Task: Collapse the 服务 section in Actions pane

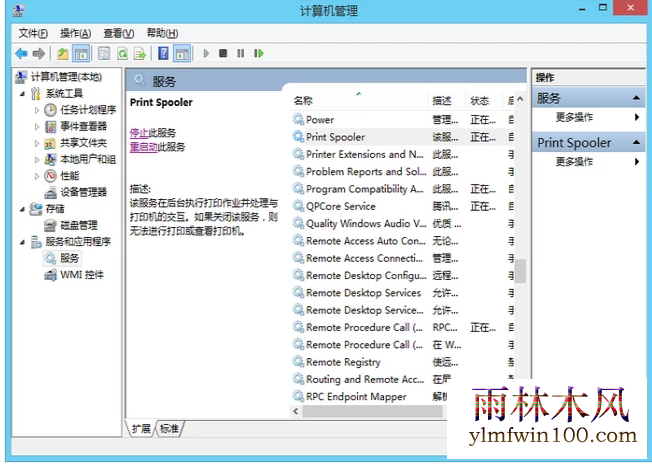Action: point(636,98)
